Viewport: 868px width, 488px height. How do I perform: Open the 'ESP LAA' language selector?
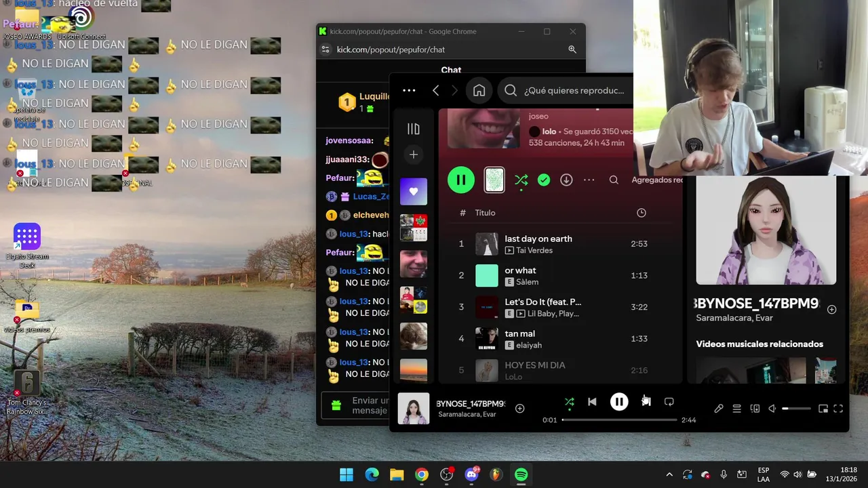(764, 474)
